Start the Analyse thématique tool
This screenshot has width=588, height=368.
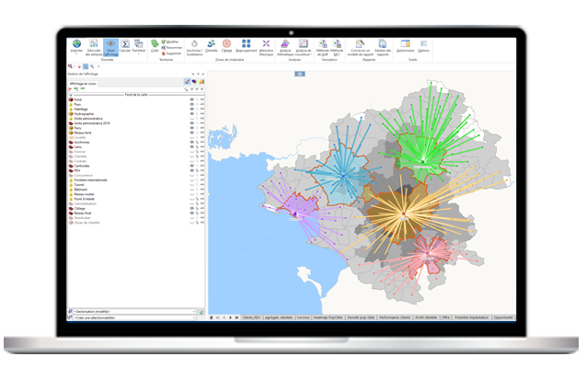coord(284,44)
